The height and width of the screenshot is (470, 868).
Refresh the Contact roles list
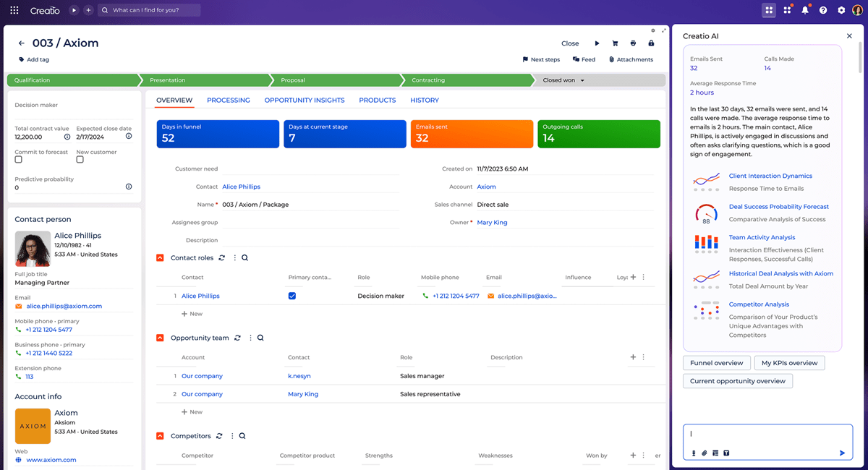221,258
